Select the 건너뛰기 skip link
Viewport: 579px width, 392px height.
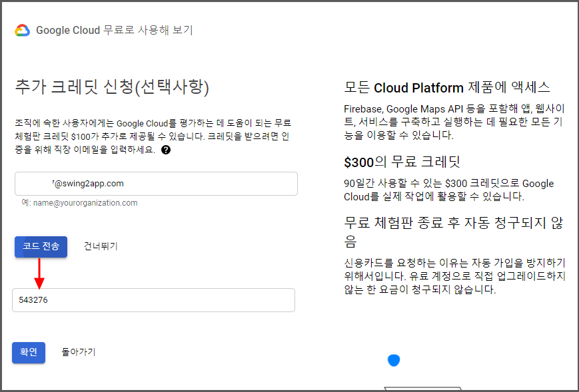[x=101, y=246]
